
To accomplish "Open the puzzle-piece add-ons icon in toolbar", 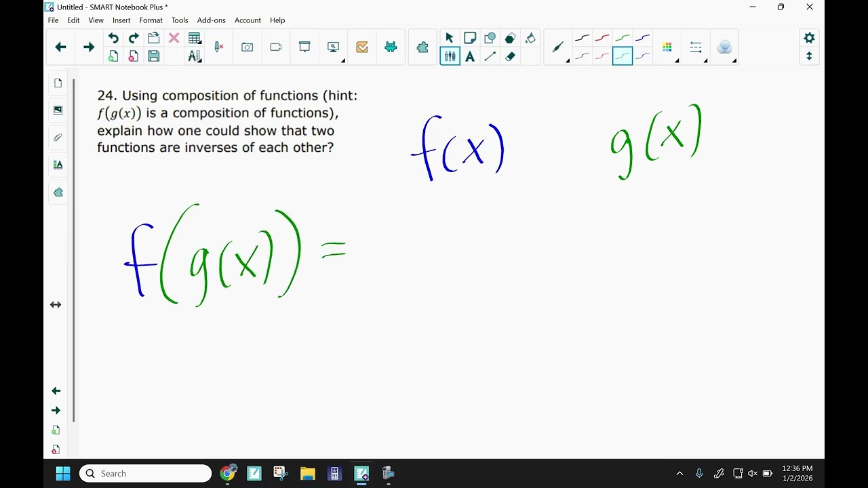I will 422,47.
